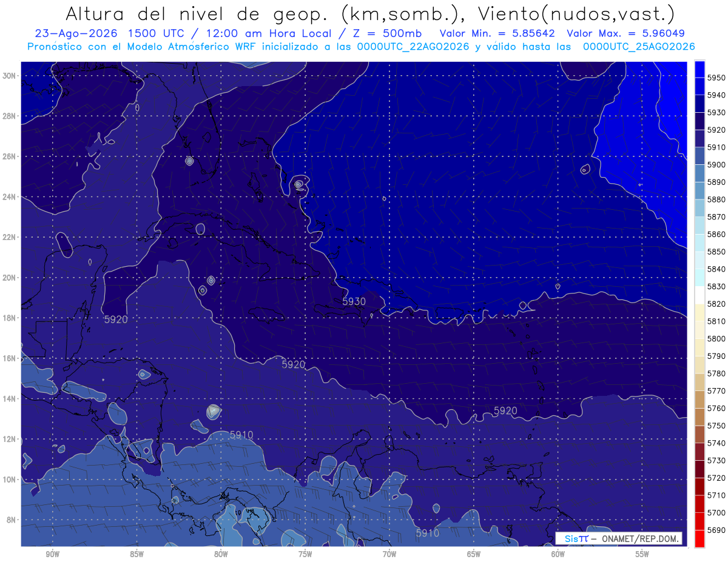
Task: Click the "5760" value in the color legend
Action: [x=716, y=408]
